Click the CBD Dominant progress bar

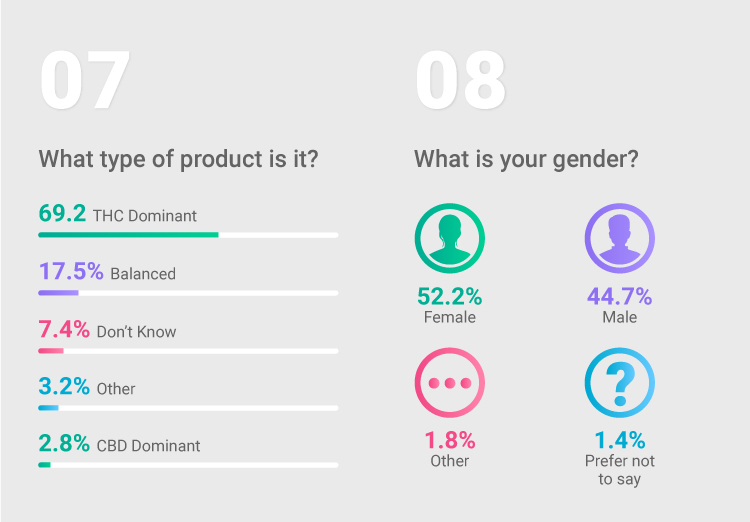click(x=188, y=465)
